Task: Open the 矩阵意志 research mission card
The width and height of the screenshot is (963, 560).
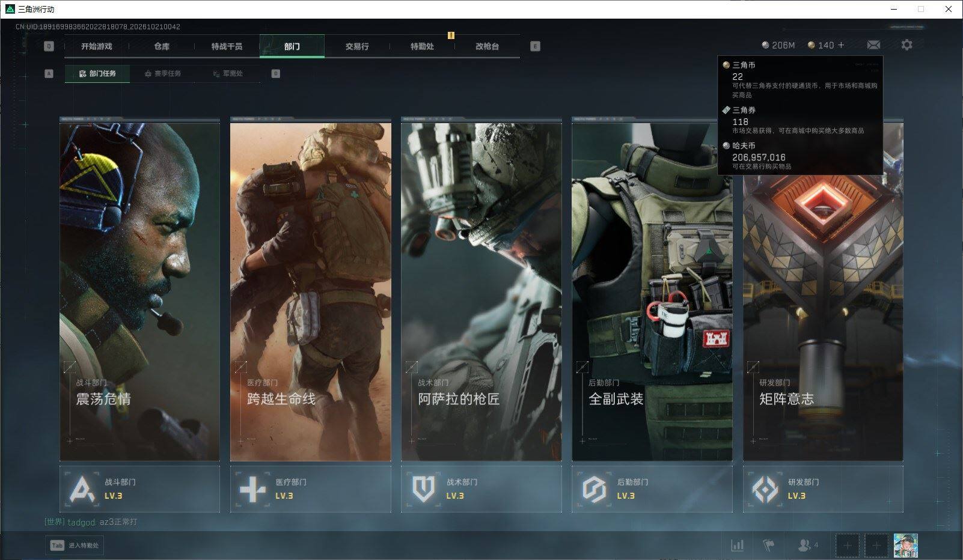Action: click(823, 290)
